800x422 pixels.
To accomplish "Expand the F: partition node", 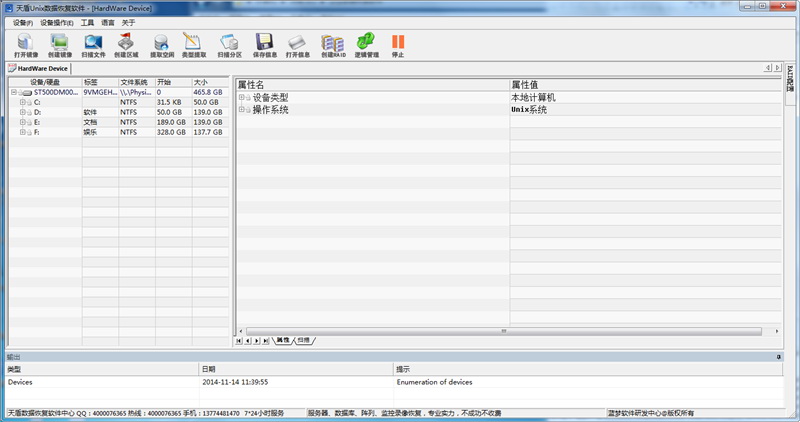I will tap(22, 132).
